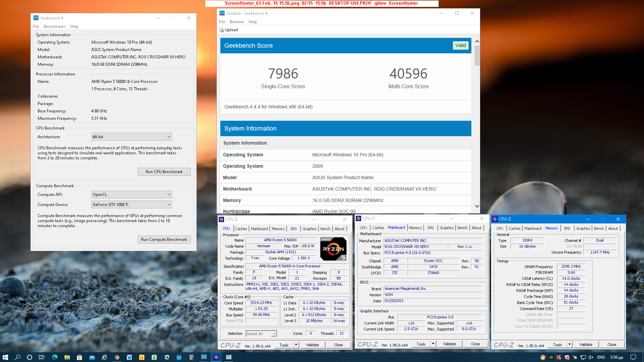
Task: Open the Calendar app on taskbar
Action: 179,357
